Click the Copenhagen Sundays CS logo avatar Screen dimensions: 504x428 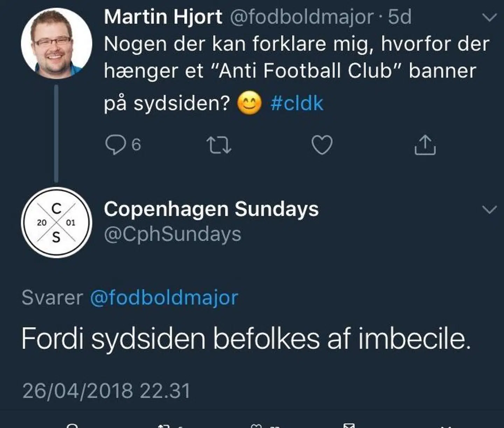[x=56, y=223]
